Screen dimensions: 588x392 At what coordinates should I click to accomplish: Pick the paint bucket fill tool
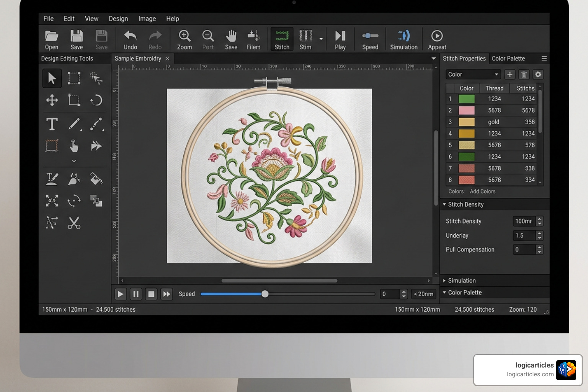(96, 179)
